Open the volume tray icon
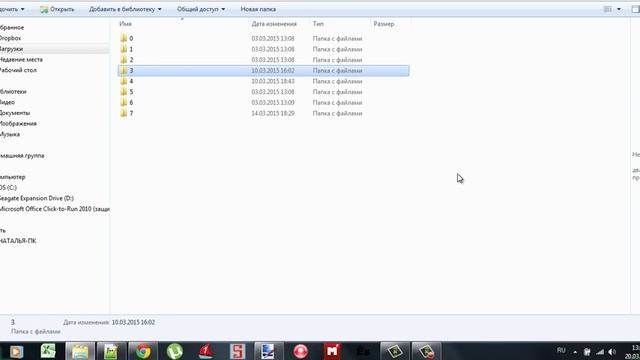This screenshot has height=360, width=640. [x=612, y=352]
